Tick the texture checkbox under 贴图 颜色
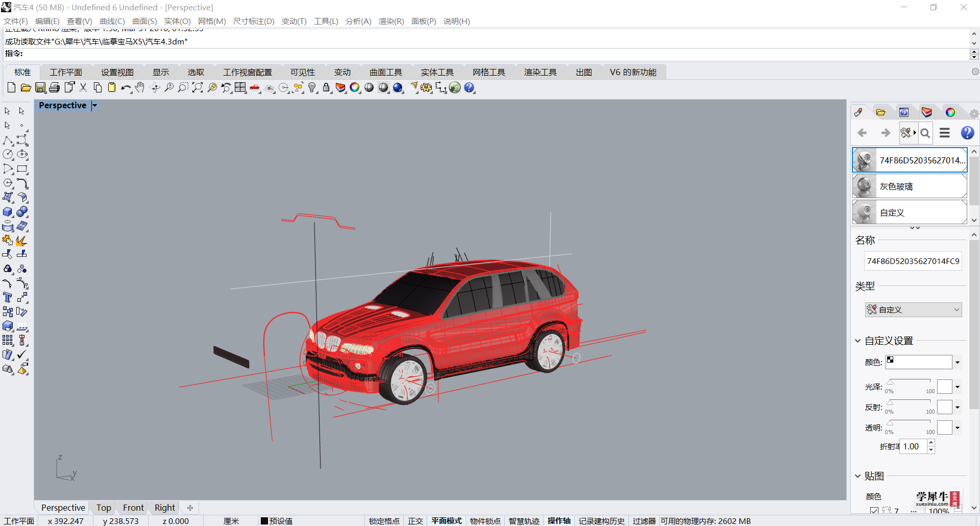980x526 pixels. tap(874, 510)
